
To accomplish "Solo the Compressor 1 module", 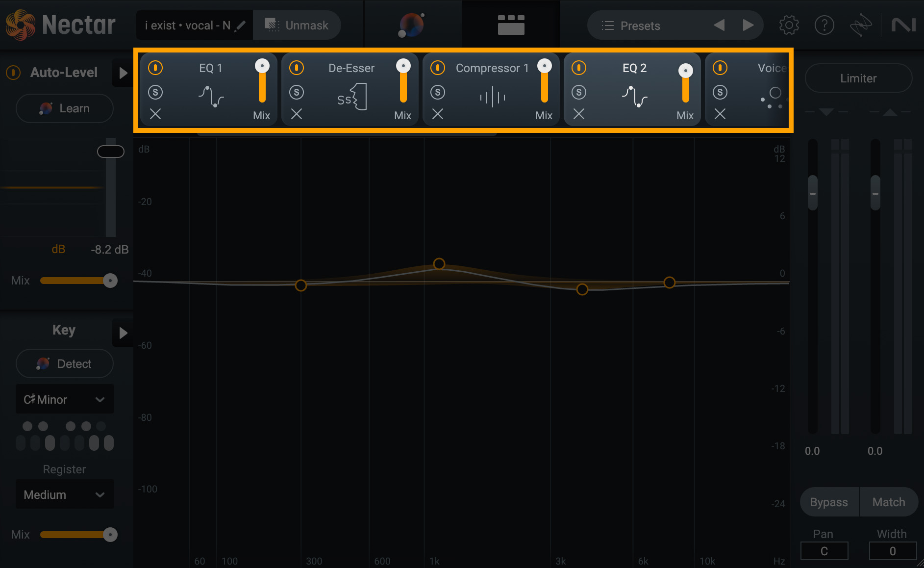I will point(438,92).
